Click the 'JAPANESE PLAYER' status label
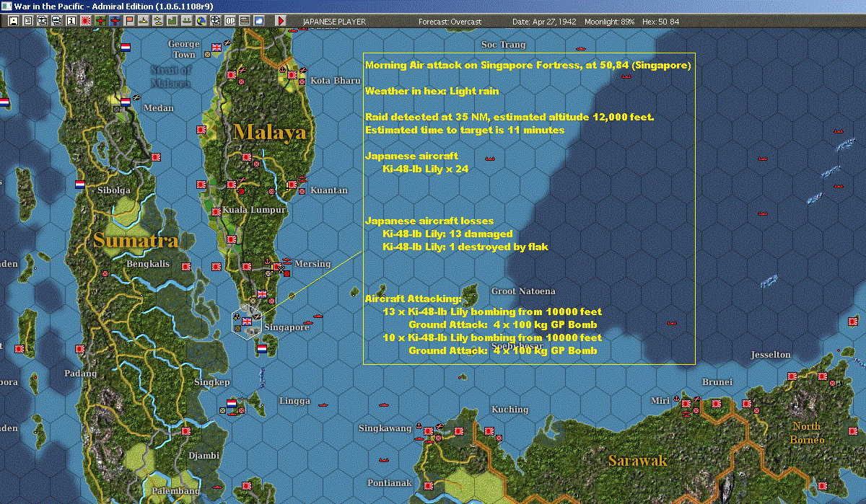The height and width of the screenshot is (504, 866). 334,22
